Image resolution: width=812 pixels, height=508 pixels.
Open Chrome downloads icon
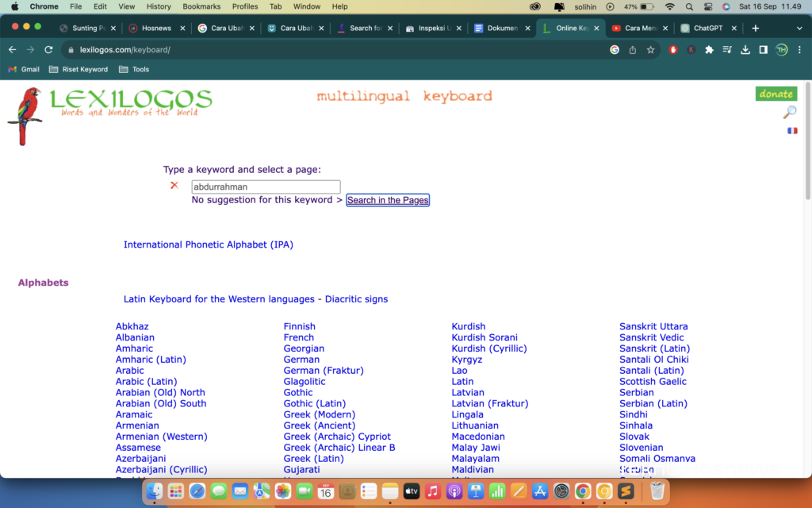745,50
